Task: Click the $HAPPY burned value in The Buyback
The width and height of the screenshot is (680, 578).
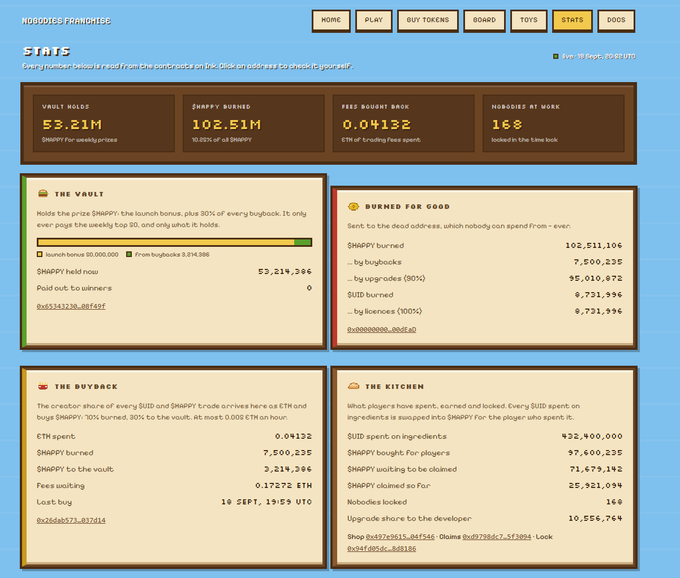Action: point(288,453)
